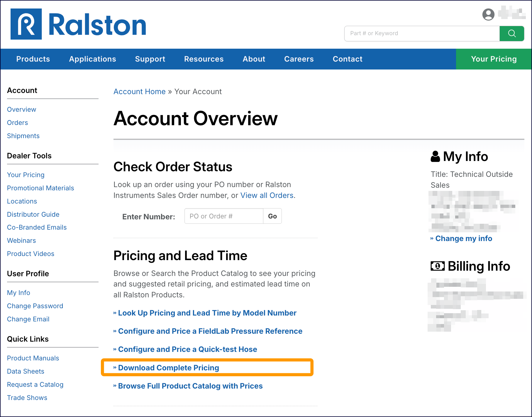
Task: Click the Ralston logo
Action: click(78, 24)
